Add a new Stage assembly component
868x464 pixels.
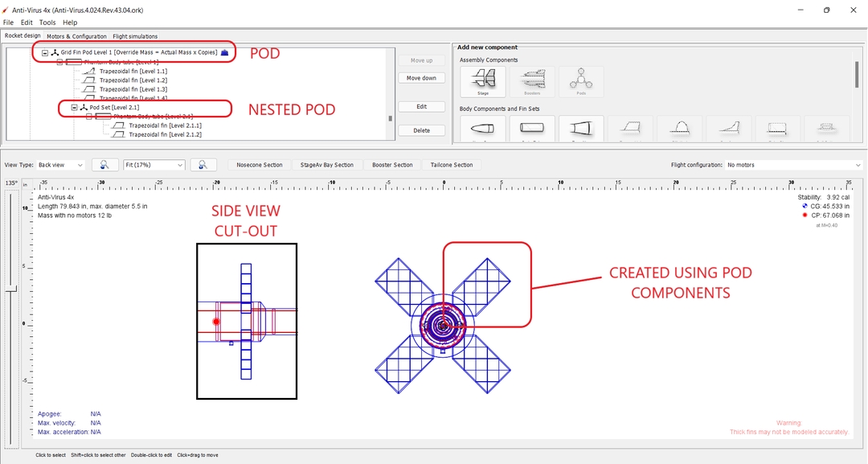(x=483, y=81)
